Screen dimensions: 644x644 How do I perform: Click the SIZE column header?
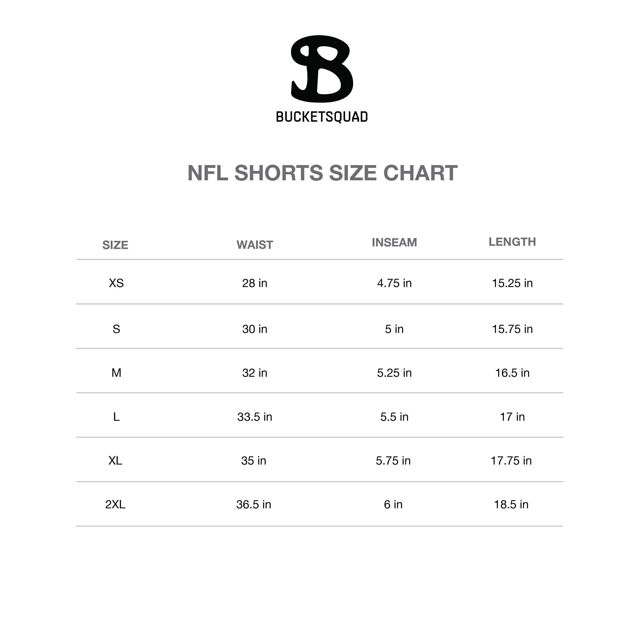pos(115,245)
